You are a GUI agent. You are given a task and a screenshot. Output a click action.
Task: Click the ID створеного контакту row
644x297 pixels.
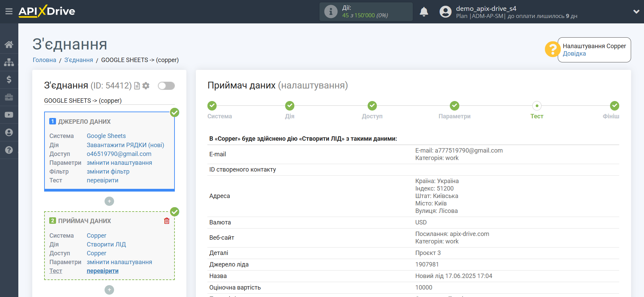coord(413,170)
